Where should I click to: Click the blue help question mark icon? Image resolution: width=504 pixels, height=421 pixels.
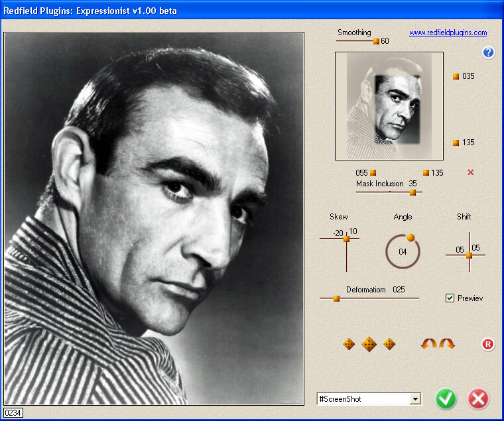[x=489, y=52]
